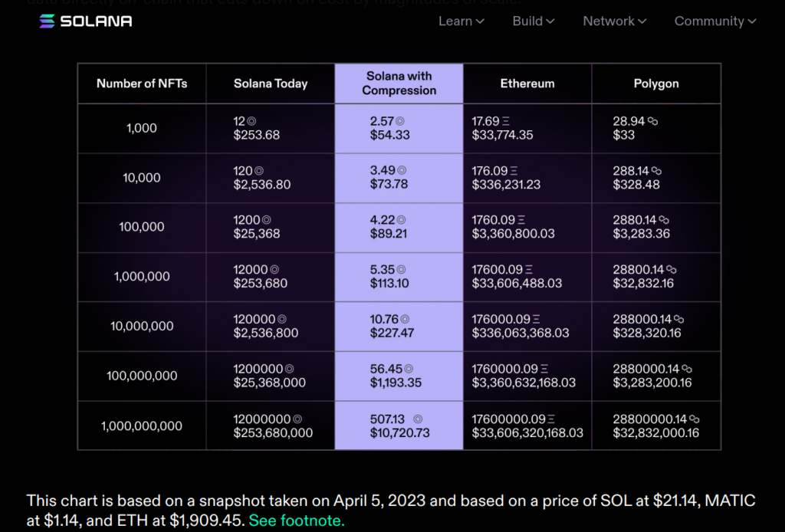Click the SOL symbol next to 4.22
Screen dimensions: 785x532
401,220
